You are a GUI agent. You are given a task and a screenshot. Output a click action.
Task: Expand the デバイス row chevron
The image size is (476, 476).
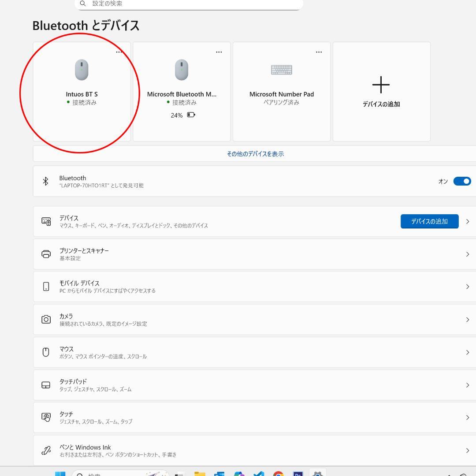tap(468, 221)
